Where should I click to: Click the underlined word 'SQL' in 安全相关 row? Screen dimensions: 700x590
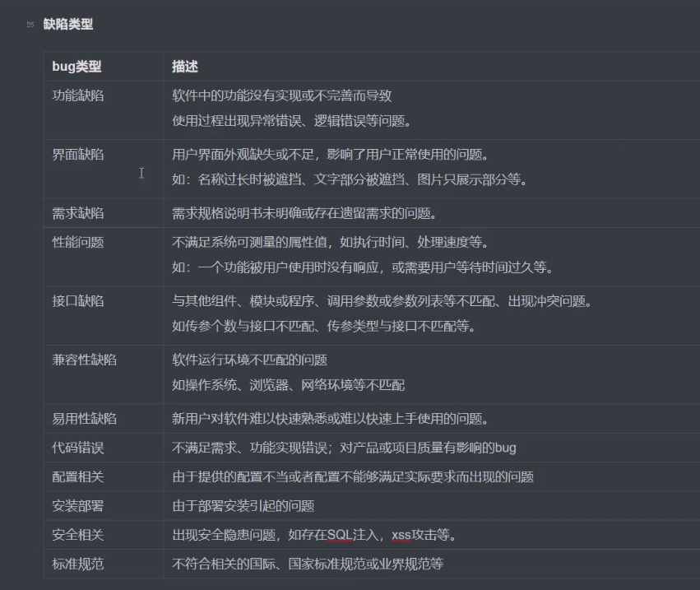[340, 535]
